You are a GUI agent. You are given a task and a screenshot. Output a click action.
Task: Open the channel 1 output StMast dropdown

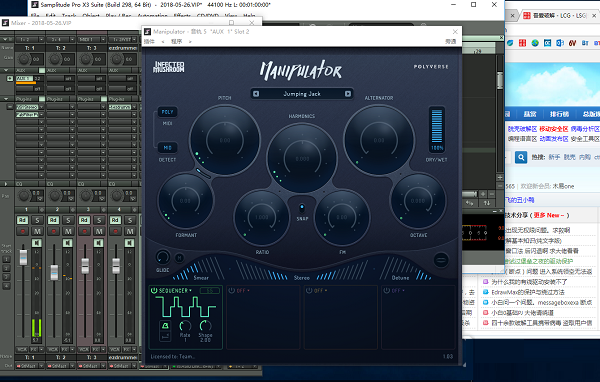click(x=30, y=366)
